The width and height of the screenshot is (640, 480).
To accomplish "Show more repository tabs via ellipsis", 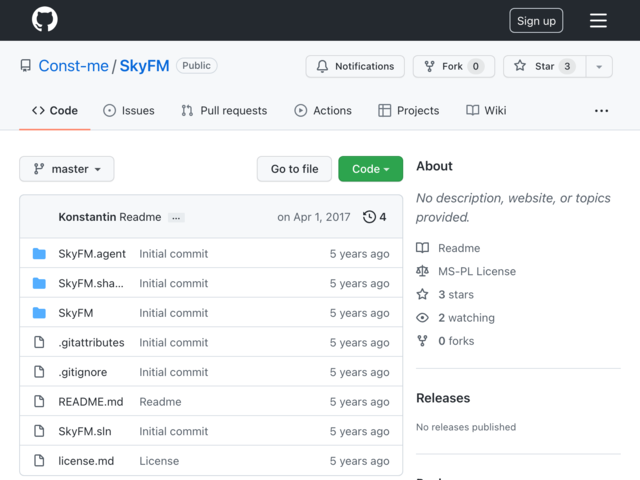I will (601, 111).
